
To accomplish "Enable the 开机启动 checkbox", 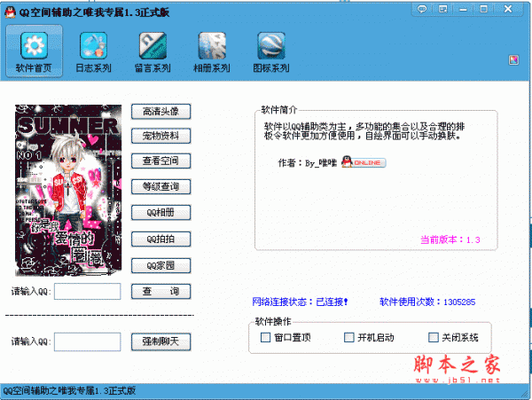I will click(x=348, y=338).
